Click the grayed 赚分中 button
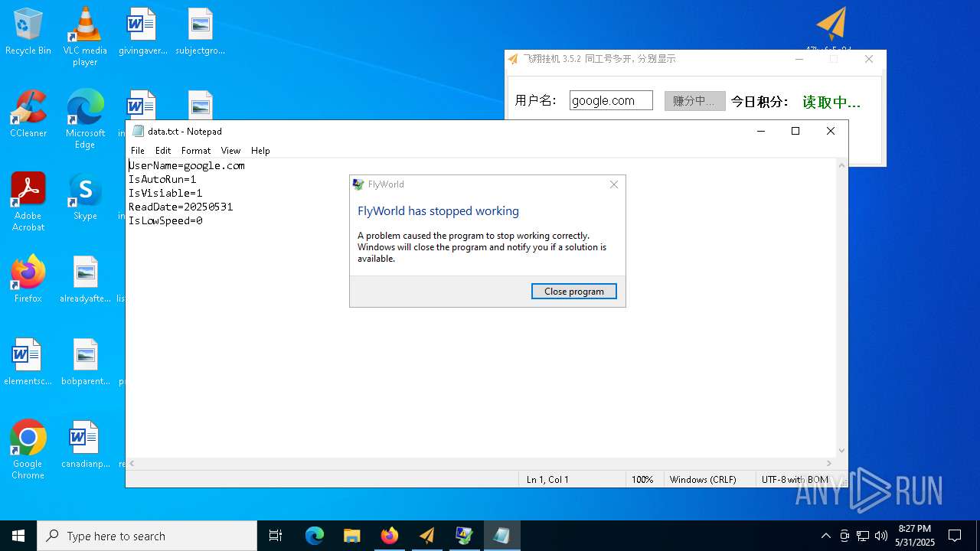 (694, 100)
